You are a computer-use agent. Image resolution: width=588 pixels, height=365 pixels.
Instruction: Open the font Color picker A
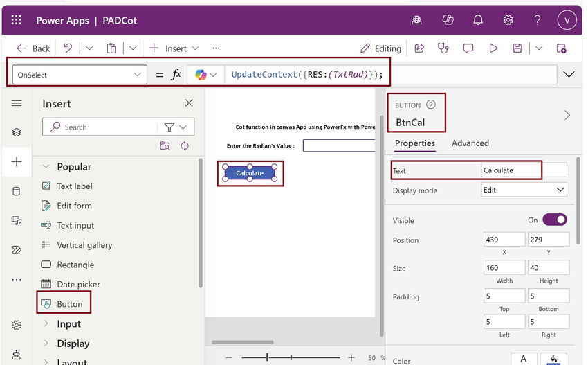pyautogui.click(x=524, y=359)
